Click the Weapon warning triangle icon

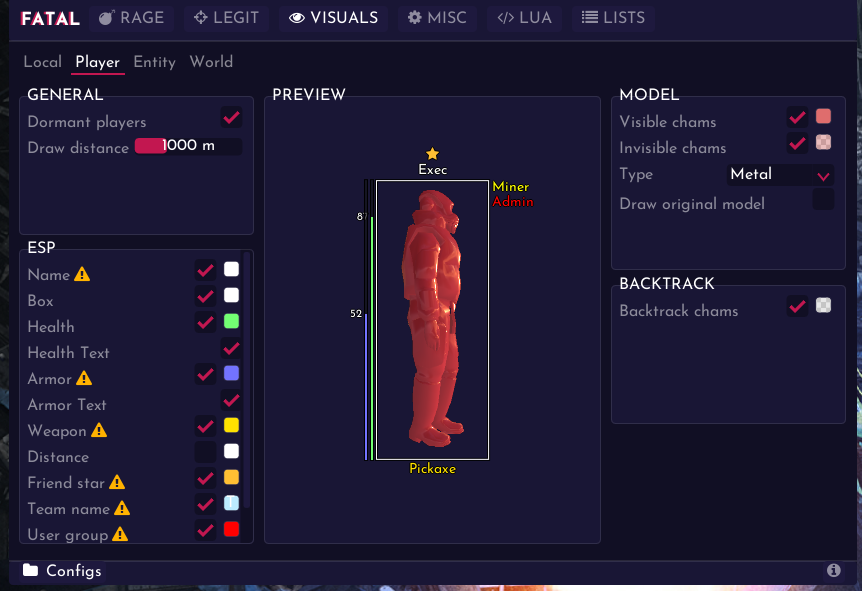99,430
